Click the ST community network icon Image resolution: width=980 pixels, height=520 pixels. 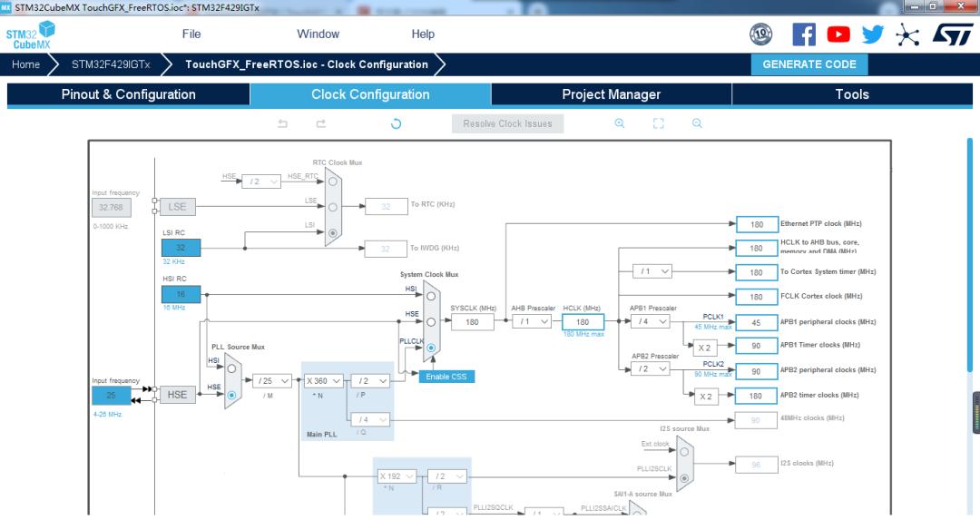(906, 34)
